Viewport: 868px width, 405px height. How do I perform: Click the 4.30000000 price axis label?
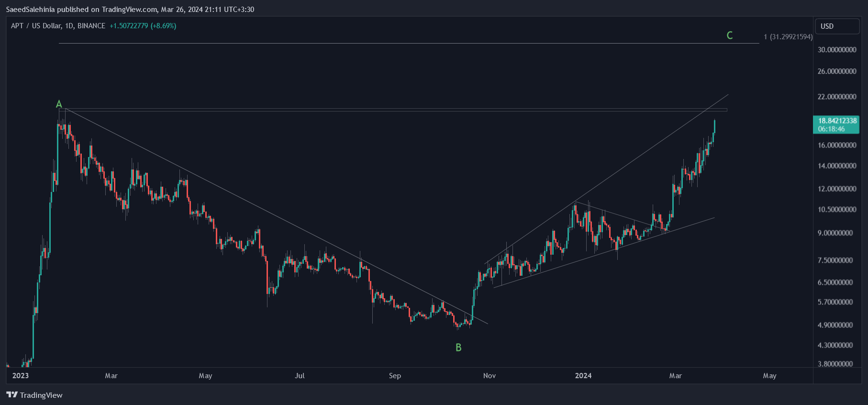835,345
